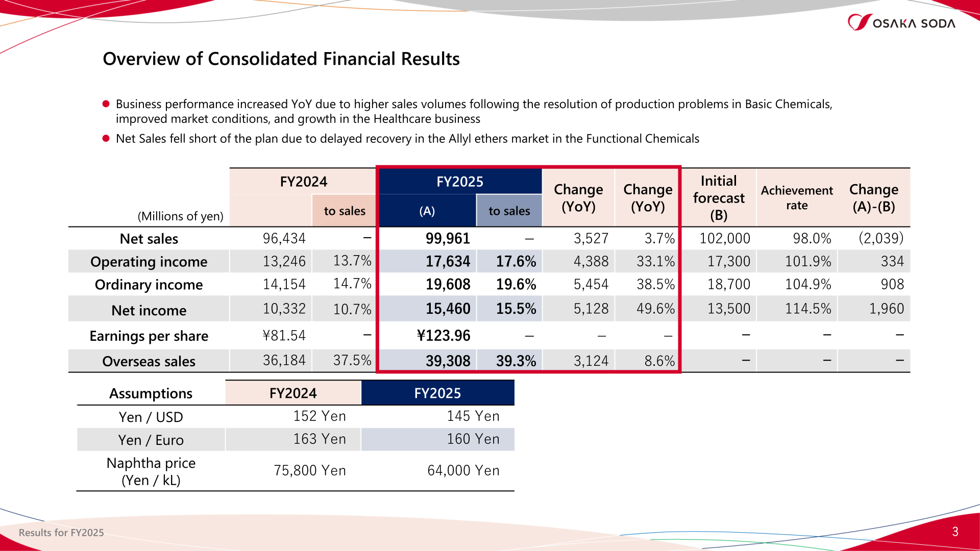
Task: Select ordinary income value 19,608
Action: coord(448,284)
